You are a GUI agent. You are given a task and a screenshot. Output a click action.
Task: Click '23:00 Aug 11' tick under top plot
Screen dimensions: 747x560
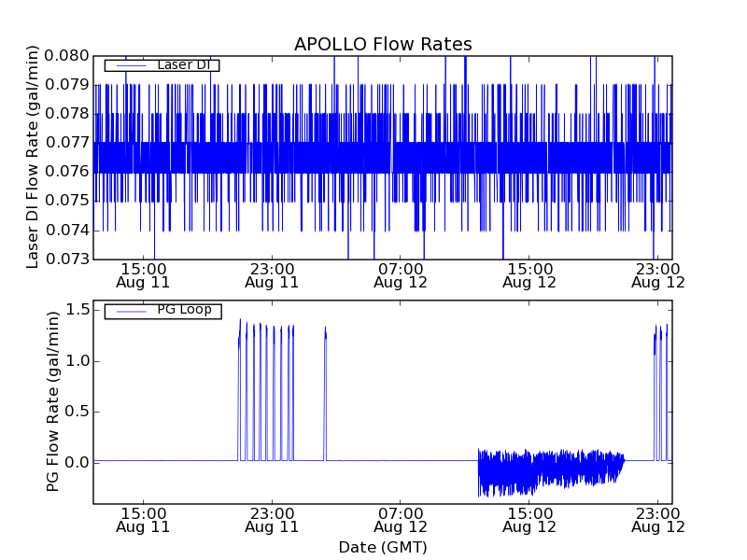(272, 274)
